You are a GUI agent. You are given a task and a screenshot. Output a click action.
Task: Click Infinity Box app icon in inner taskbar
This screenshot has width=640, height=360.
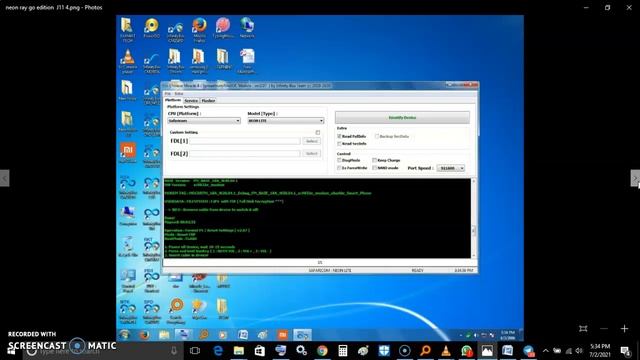(302, 335)
